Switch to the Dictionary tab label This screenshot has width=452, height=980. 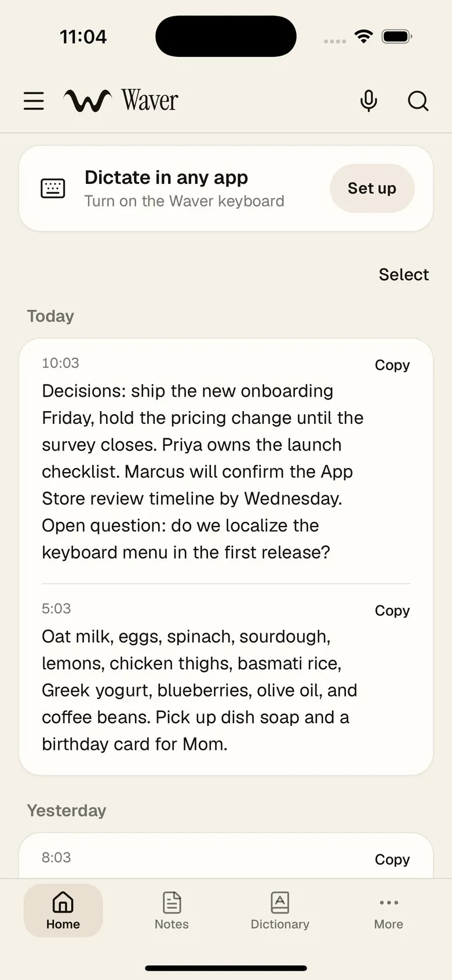click(280, 924)
